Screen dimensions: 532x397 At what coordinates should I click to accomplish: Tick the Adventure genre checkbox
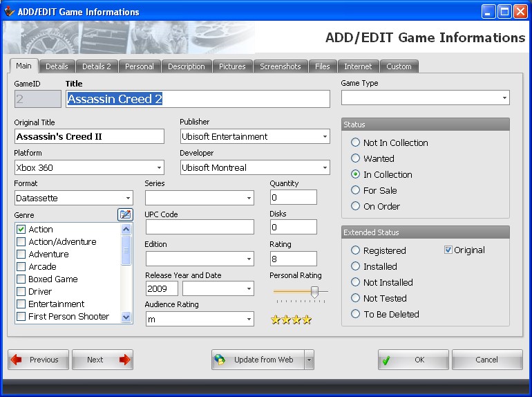pyautogui.click(x=21, y=254)
